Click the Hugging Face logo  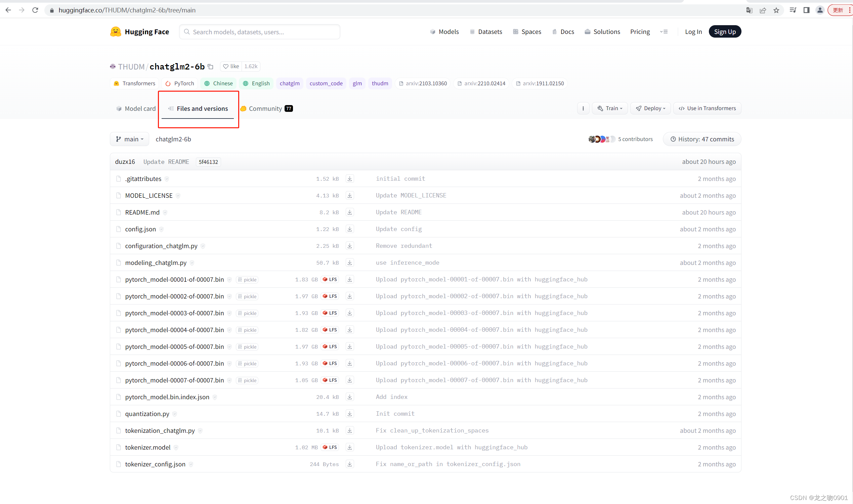(x=140, y=32)
